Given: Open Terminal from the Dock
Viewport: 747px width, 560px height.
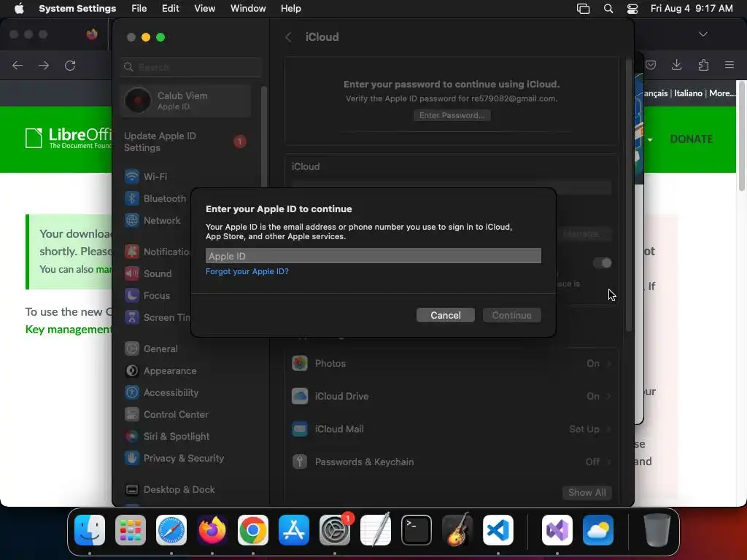Looking at the screenshot, I should 417,530.
